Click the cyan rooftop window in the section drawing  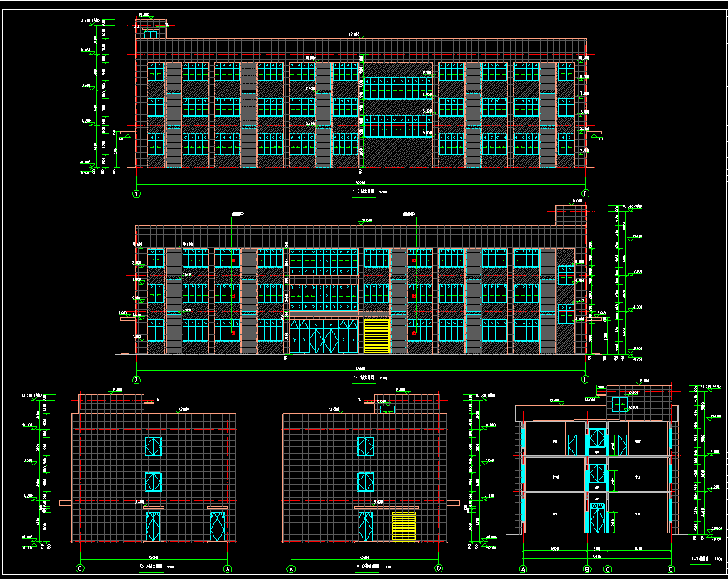(619, 404)
